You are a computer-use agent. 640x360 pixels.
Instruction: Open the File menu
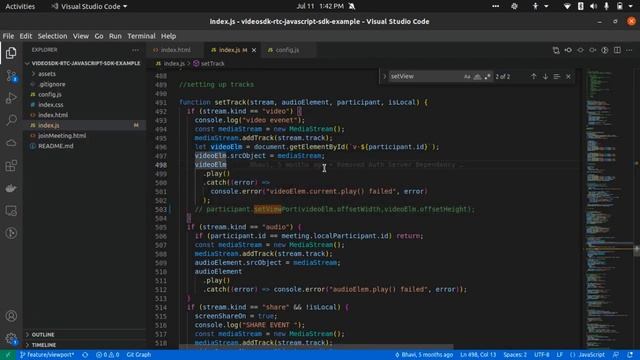[x=8, y=36]
